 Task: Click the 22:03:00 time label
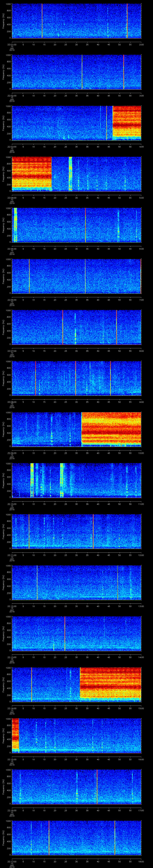pyautogui.click(x=12, y=146)
